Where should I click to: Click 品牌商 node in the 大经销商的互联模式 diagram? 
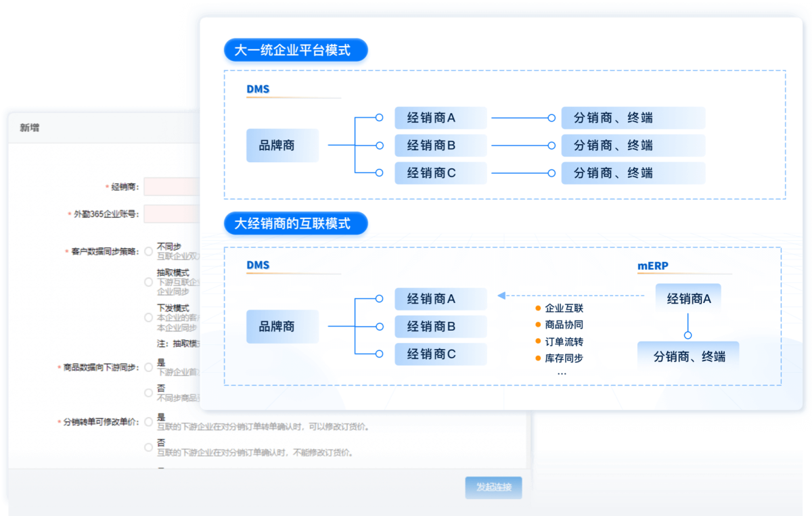282,327
